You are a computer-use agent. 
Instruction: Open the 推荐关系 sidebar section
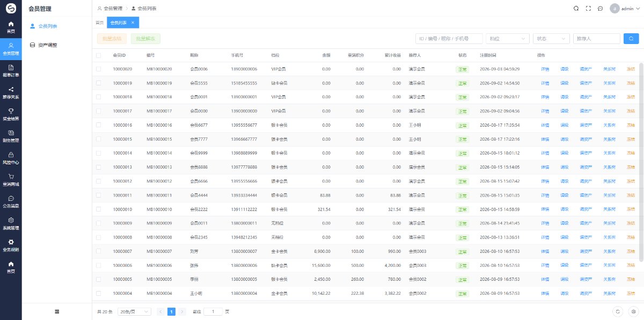point(11,92)
